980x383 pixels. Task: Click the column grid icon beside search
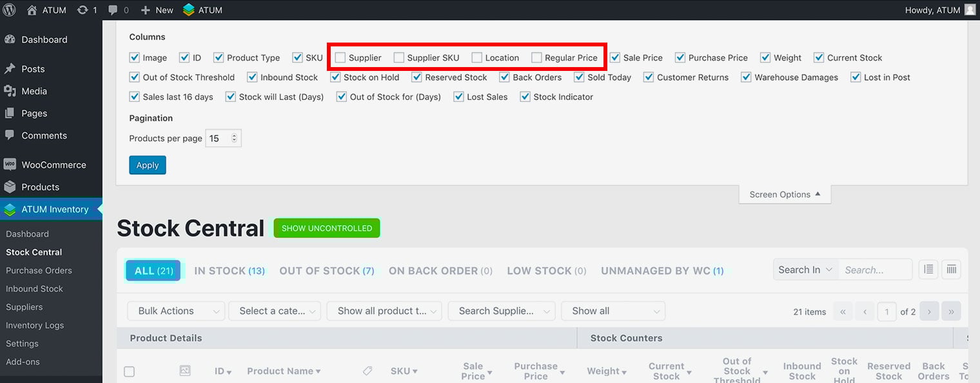tap(951, 270)
